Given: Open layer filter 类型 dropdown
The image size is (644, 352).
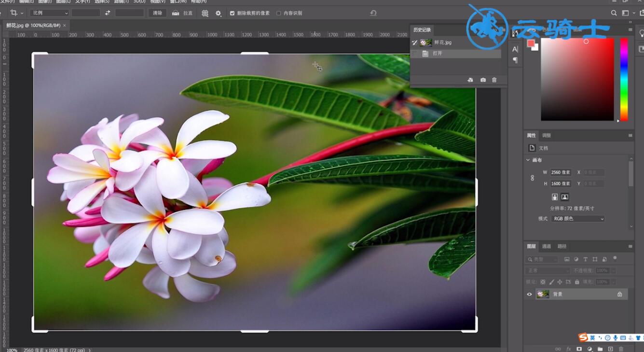Looking at the screenshot, I should pyautogui.click(x=541, y=259).
